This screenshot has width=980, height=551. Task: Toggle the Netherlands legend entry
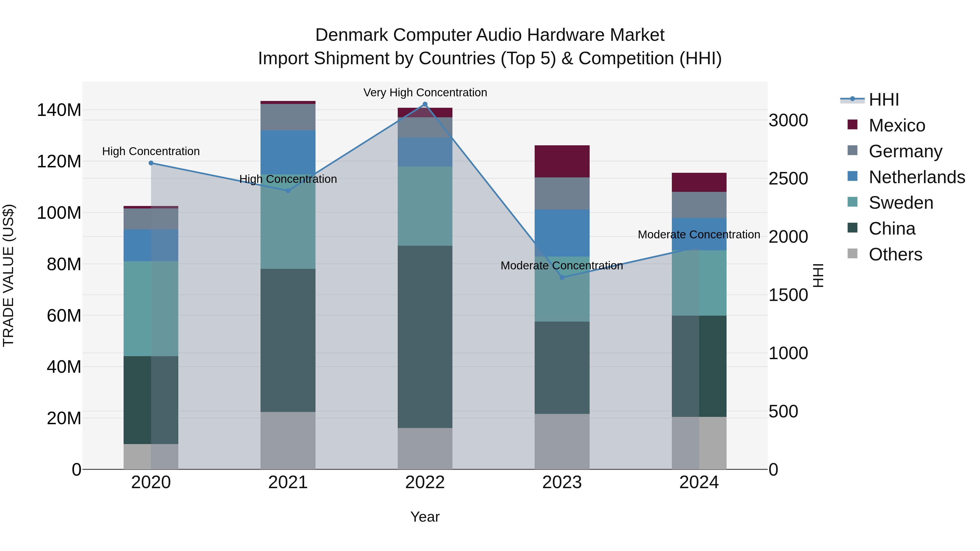906,177
